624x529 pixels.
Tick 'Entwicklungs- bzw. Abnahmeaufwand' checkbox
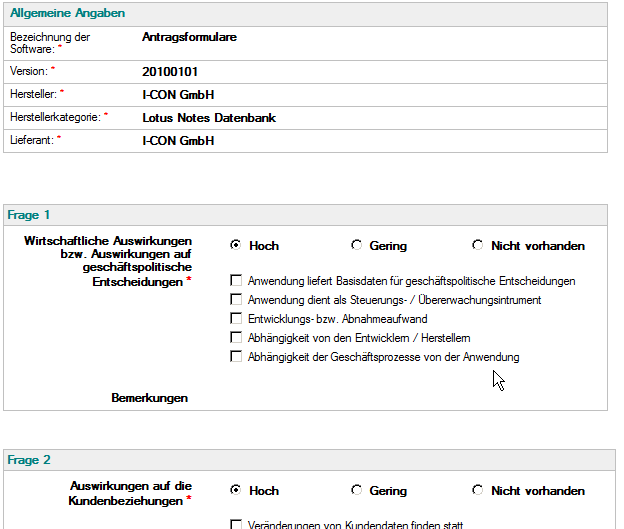pyautogui.click(x=236, y=318)
